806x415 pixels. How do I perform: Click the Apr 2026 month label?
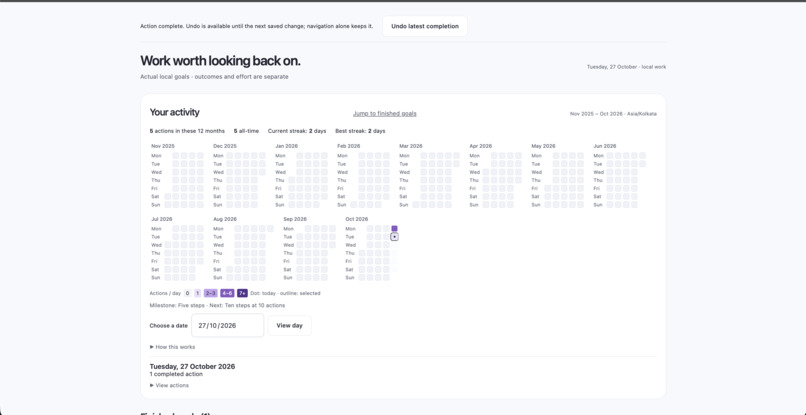[x=481, y=146]
